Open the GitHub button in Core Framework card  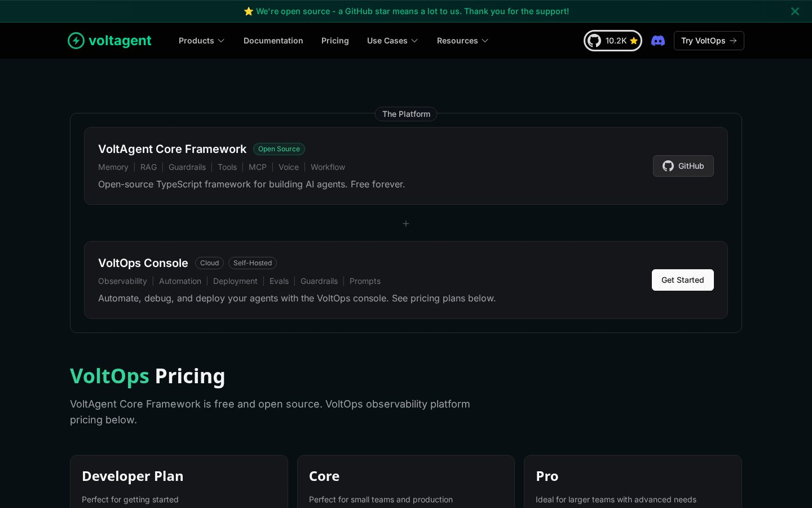click(683, 166)
